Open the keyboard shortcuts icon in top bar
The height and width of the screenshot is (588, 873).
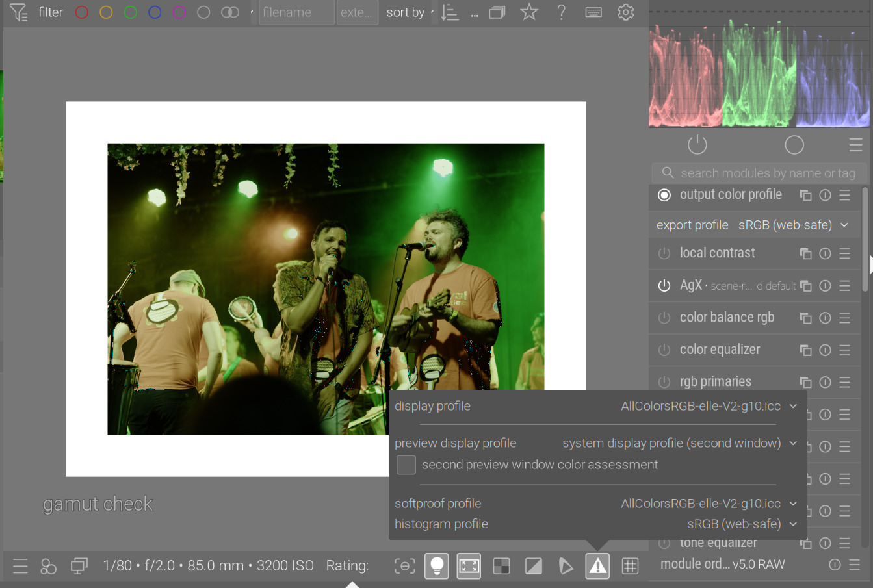tap(593, 12)
